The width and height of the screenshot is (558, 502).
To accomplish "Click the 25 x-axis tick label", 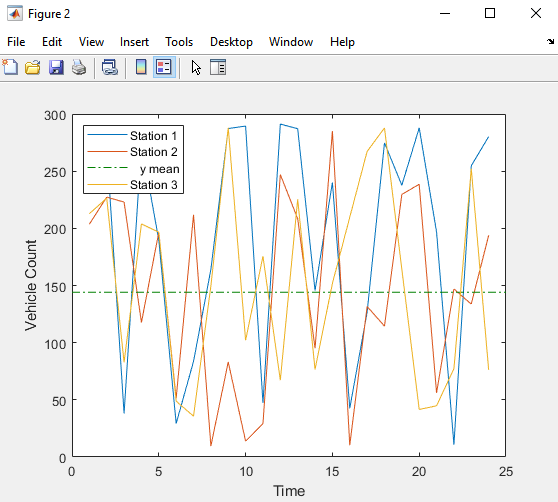I will click(506, 472).
